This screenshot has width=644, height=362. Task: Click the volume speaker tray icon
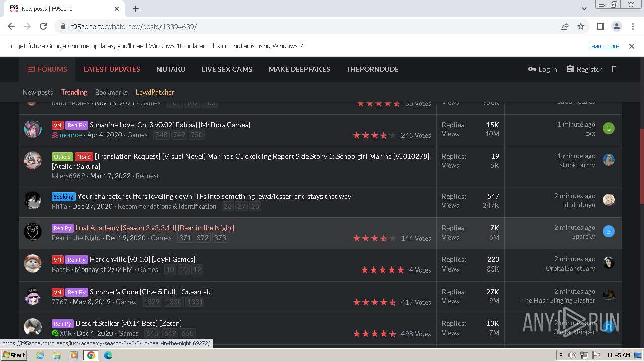coord(572,355)
